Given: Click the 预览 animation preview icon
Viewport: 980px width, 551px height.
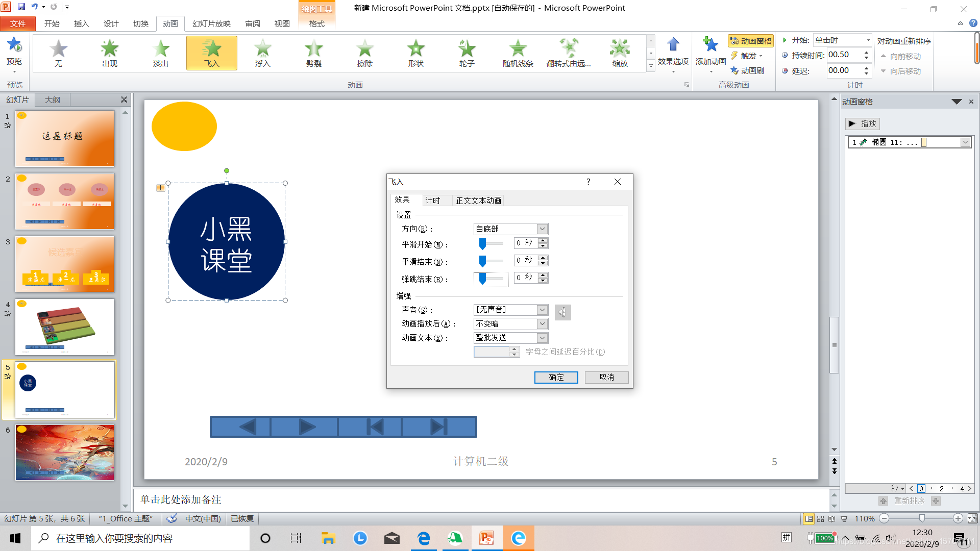Looking at the screenshot, I should coord(14,45).
